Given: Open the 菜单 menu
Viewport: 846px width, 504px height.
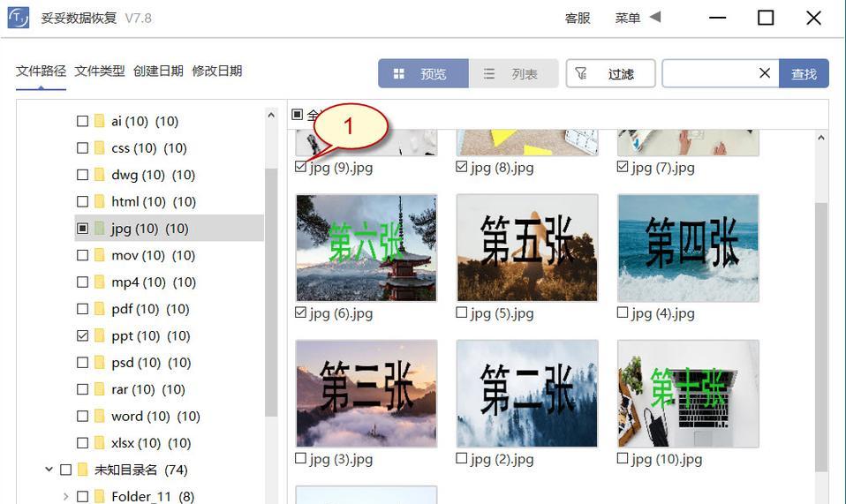Looking at the screenshot, I should coord(628,18).
